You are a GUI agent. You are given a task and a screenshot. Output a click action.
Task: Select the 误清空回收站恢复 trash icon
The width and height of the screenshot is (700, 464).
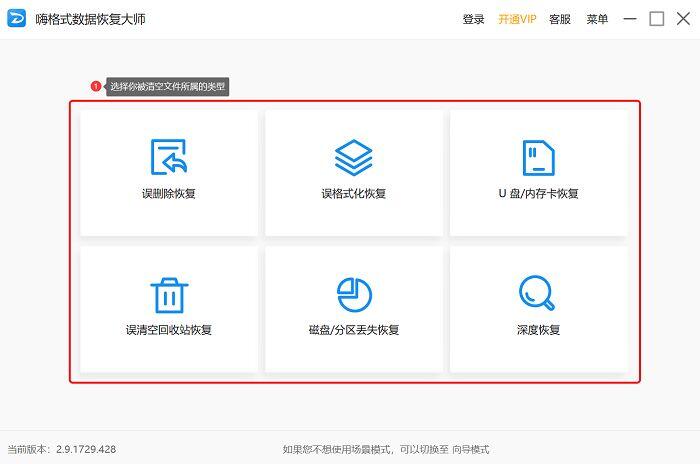click(169, 295)
